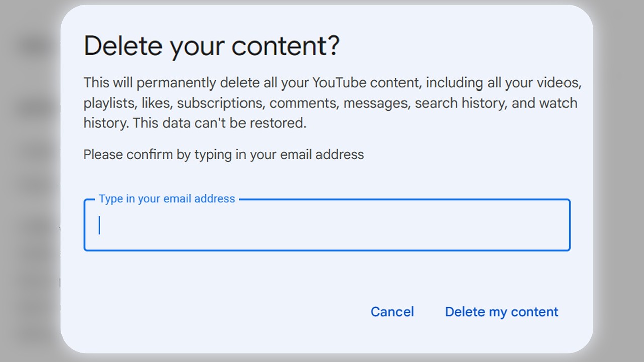Click the 'Delete your content?' heading
Image resolution: width=644 pixels, height=362 pixels.
point(211,46)
